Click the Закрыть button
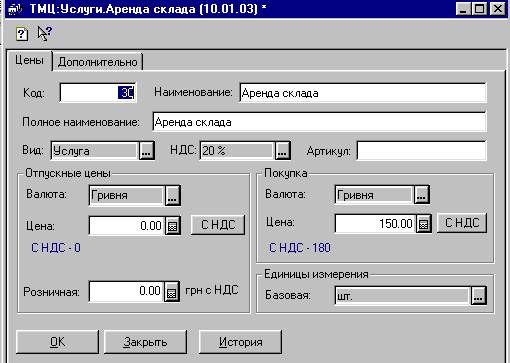Viewport: 510px width, 363px height. coord(145,342)
